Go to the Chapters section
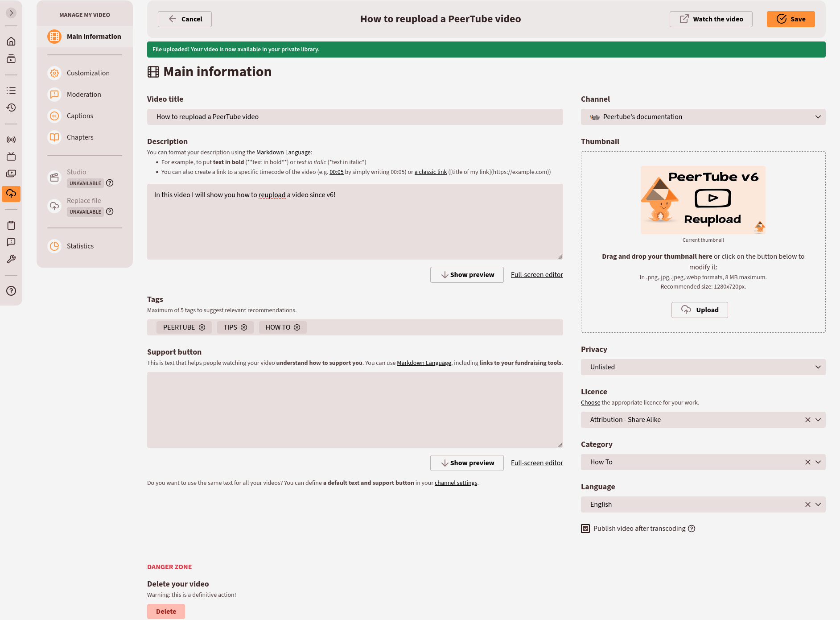Screen dimensions: 840x620 (85, 137)
